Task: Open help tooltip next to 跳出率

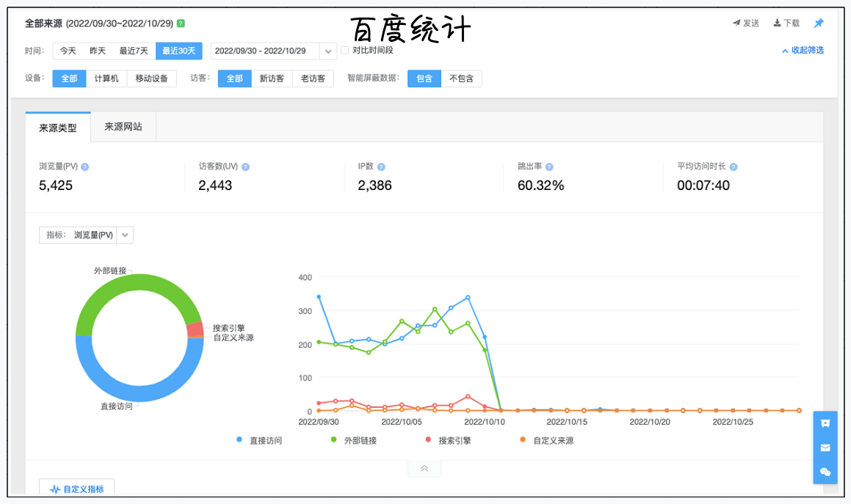Action: pos(551,167)
